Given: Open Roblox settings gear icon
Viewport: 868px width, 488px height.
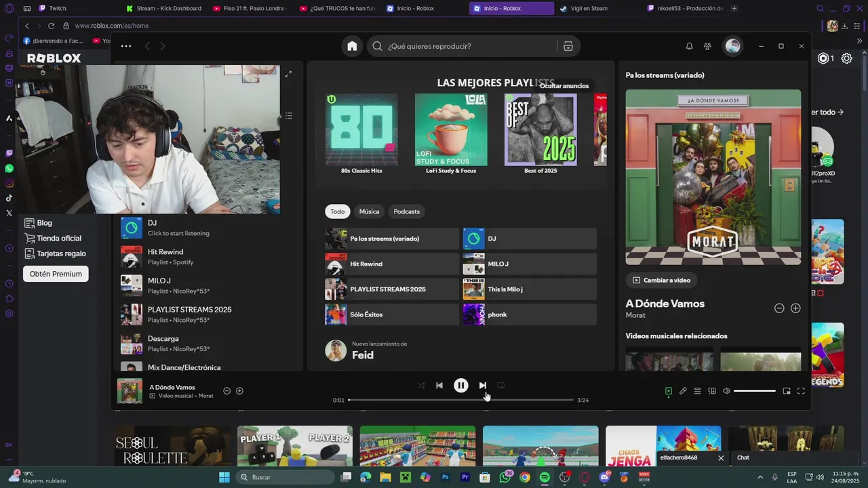Looking at the screenshot, I should (847, 58).
